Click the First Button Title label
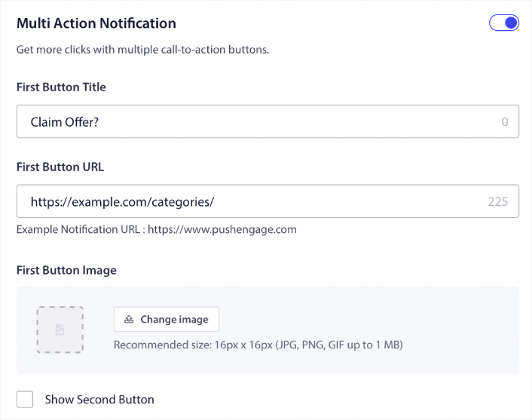 point(61,87)
